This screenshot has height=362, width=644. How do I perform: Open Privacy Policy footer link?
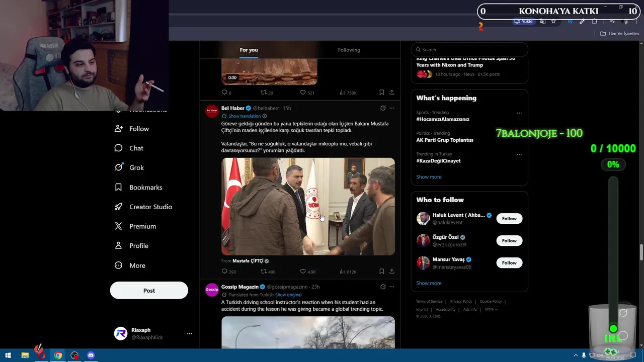click(461, 302)
